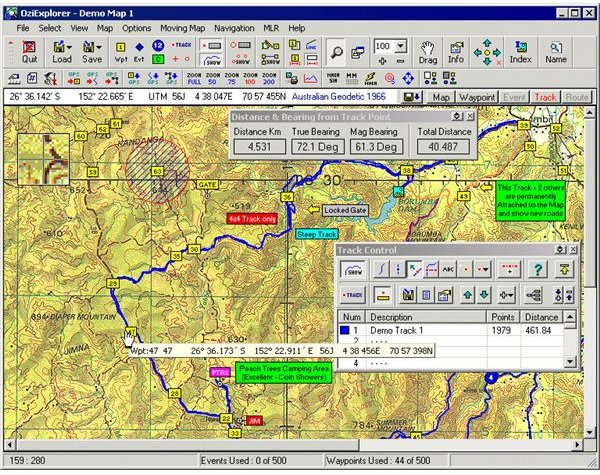Click ZOOM 200 in second toolbar
This screenshot has width=600, height=475.
coord(269,78)
